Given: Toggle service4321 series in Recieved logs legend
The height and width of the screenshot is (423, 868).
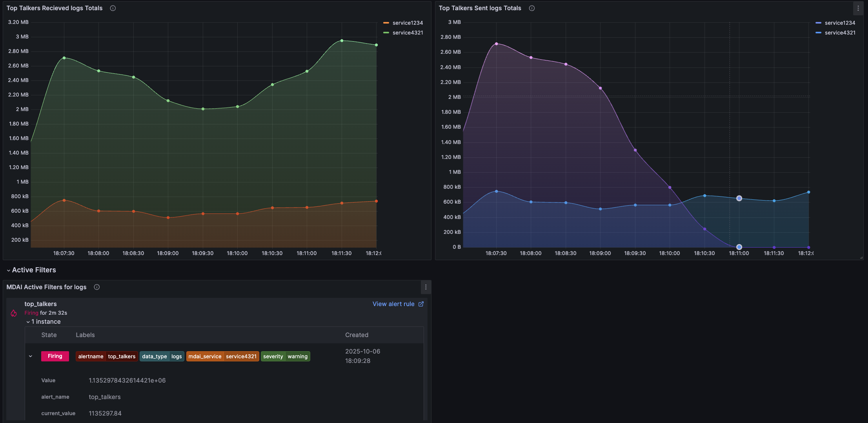Looking at the screenshot, I should [x=408, y=33].
